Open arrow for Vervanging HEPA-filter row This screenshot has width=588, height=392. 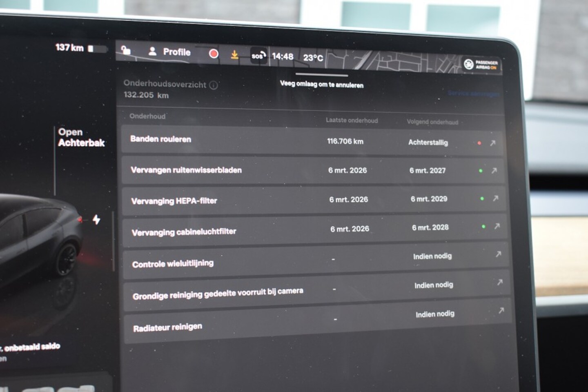click(495, 198)
